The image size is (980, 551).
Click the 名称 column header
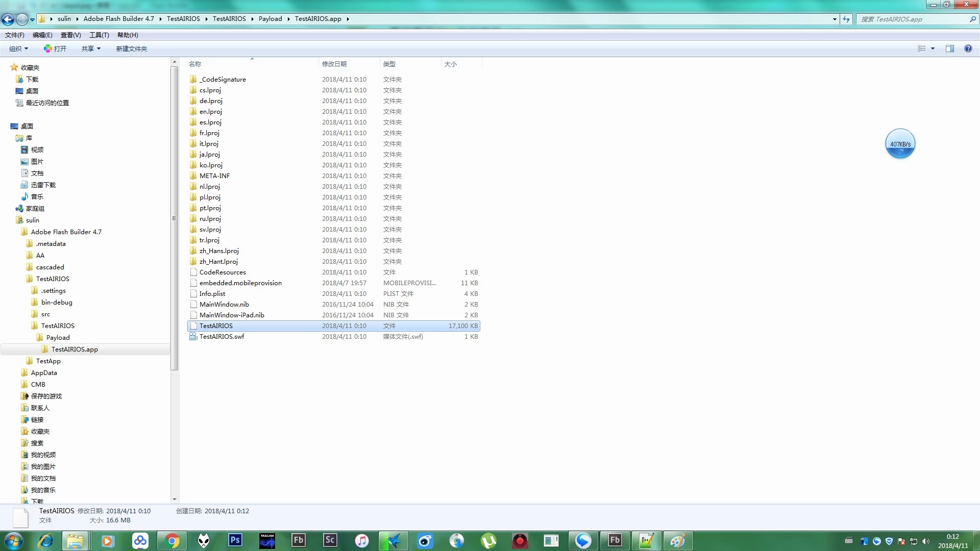tap(195, 64)
